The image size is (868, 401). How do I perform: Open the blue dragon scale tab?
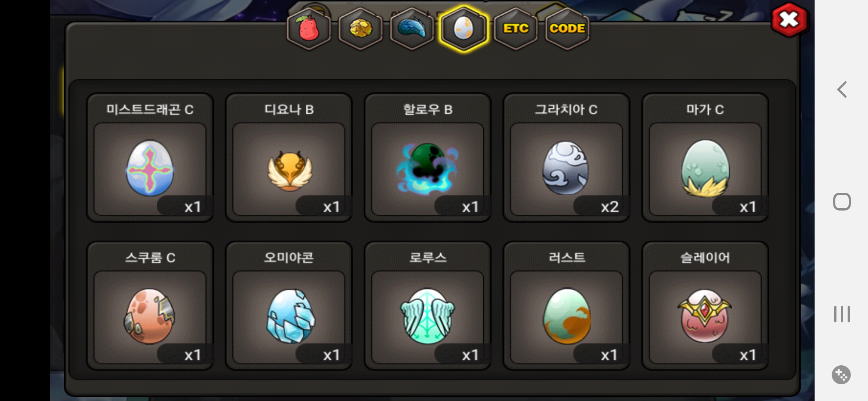point(412,29)
